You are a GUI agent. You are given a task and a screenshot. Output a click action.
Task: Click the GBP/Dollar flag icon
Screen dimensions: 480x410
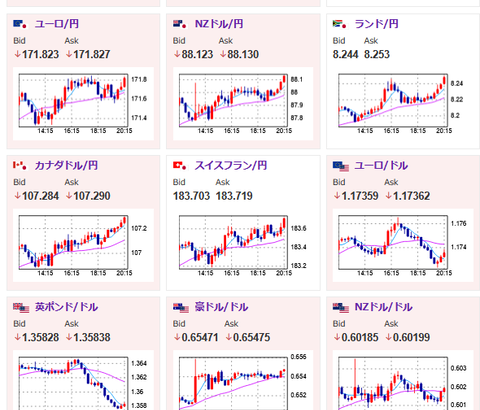point(21,307)
